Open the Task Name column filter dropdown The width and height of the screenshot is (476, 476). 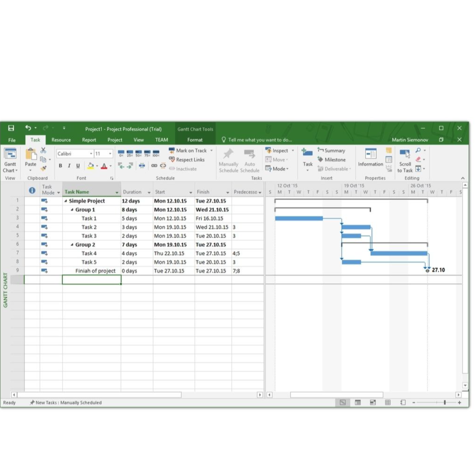coord(117,192)
